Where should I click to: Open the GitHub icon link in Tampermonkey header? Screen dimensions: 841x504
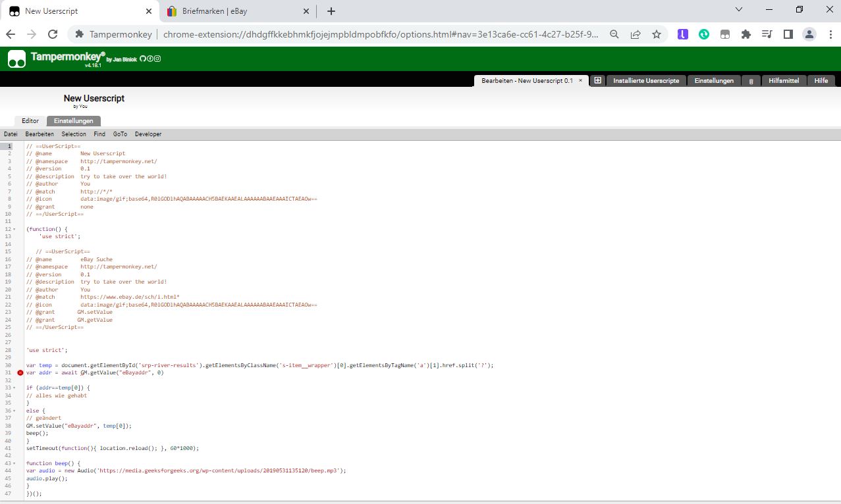143,59
